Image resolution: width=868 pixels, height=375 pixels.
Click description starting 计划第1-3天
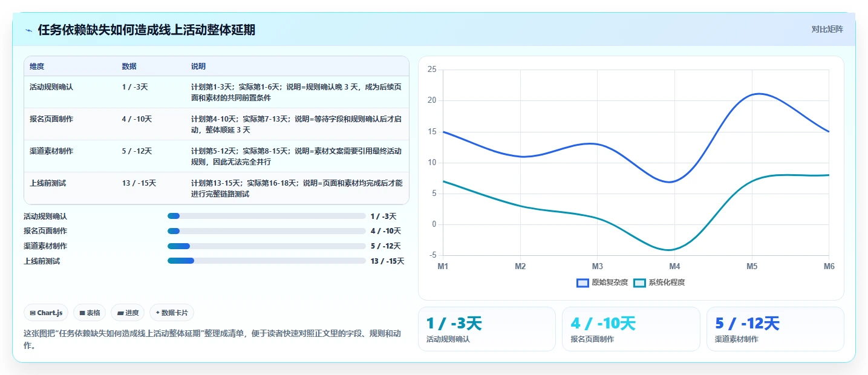296,92
